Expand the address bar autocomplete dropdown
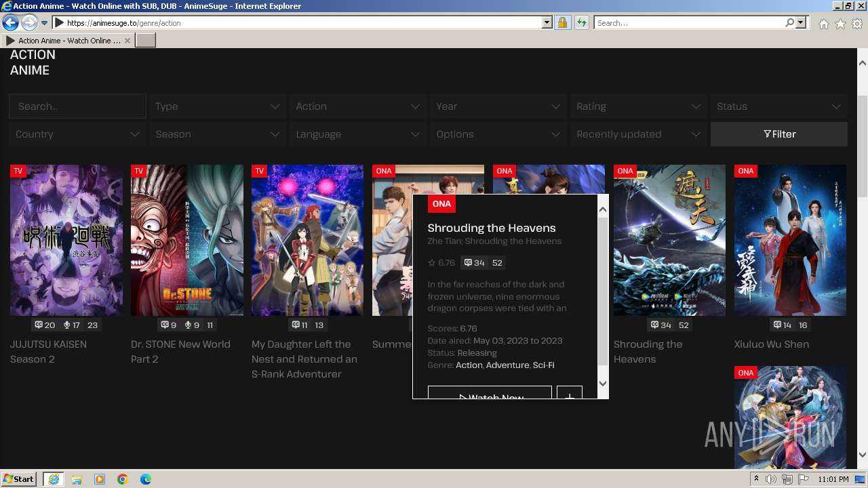868x488 pixels. click(547, 23)
